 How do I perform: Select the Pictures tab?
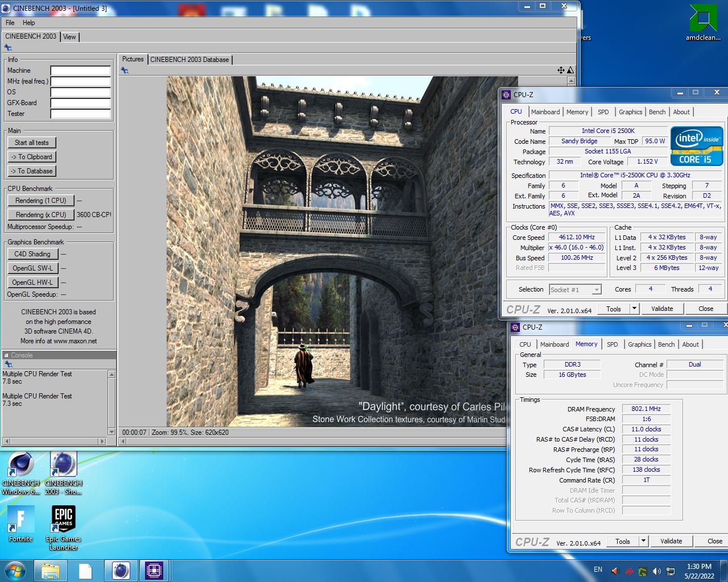(133, 59)
